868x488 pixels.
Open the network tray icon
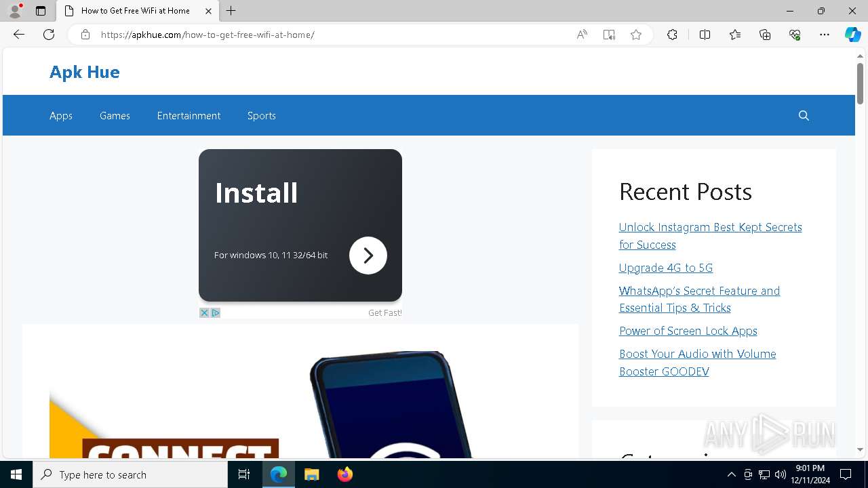tap(764, 474)
